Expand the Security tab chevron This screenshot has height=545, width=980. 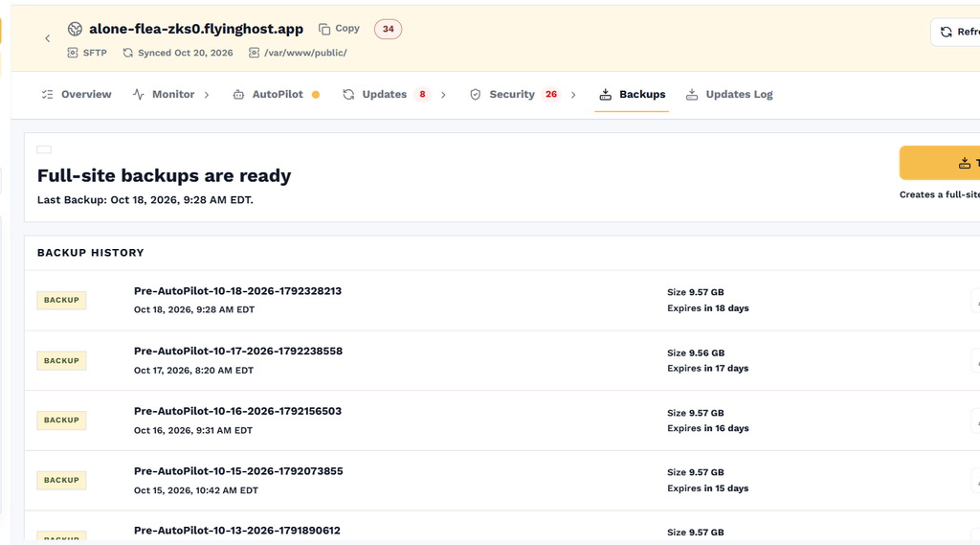[x=573, y=95]
